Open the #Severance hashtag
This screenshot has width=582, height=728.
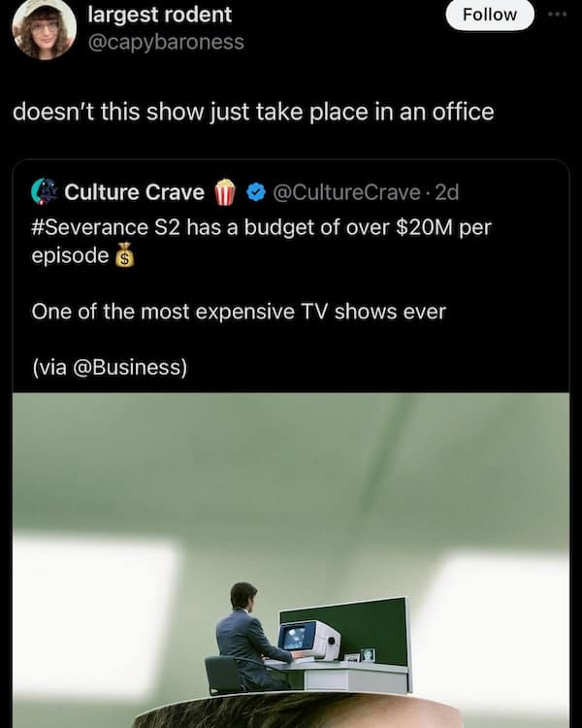pyautogui.click(x=90, y=227)
